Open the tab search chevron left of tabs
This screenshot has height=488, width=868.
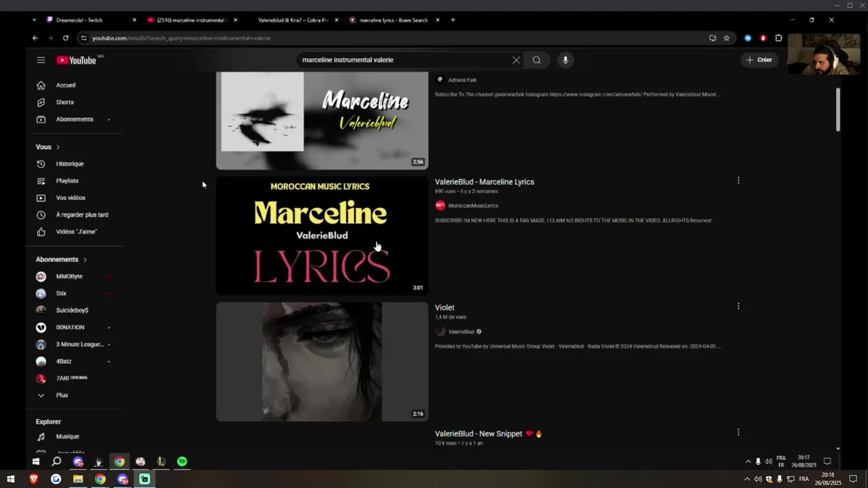coord(34,20)
